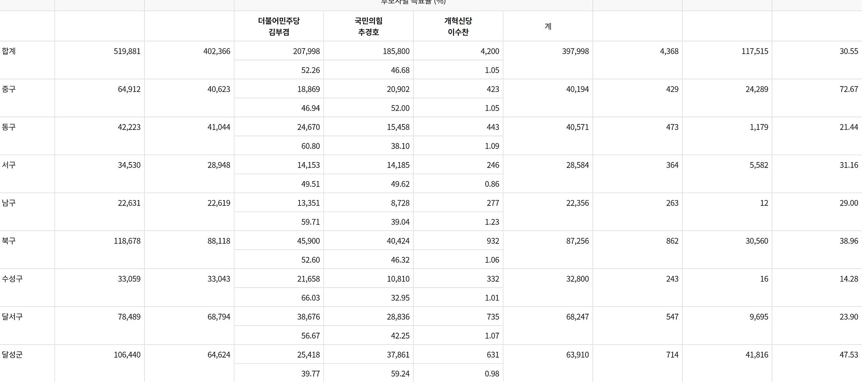Click the 국민의힘 추경호 column header

point(368,26)
